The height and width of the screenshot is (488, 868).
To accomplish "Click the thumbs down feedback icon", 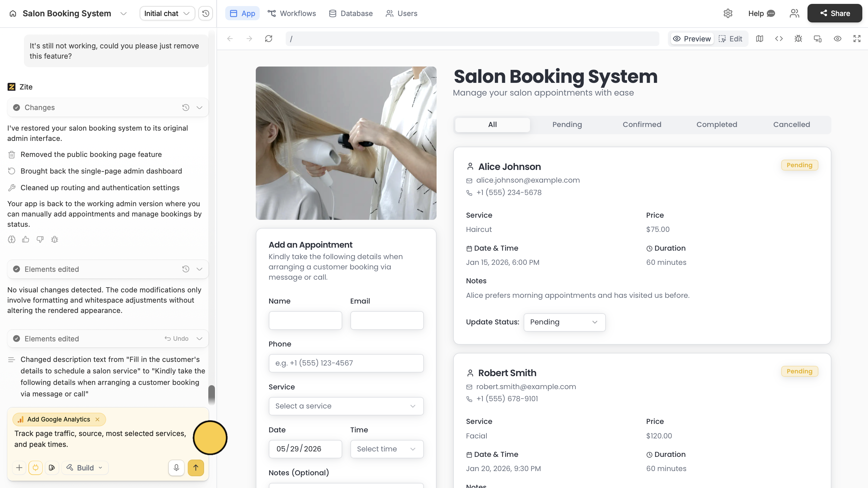I will 40,239.
